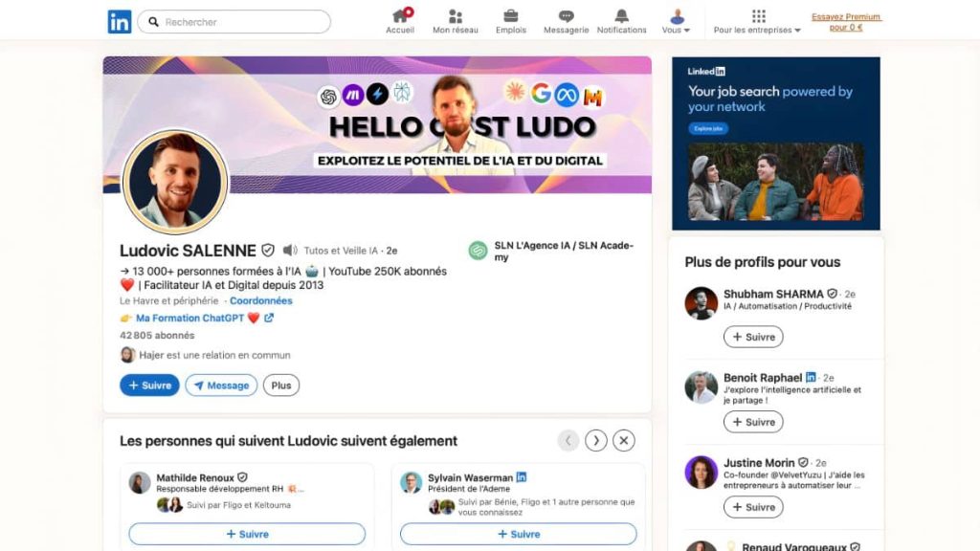Click the verified badge beside Shubham SHARMA

[x=832, y=294]
